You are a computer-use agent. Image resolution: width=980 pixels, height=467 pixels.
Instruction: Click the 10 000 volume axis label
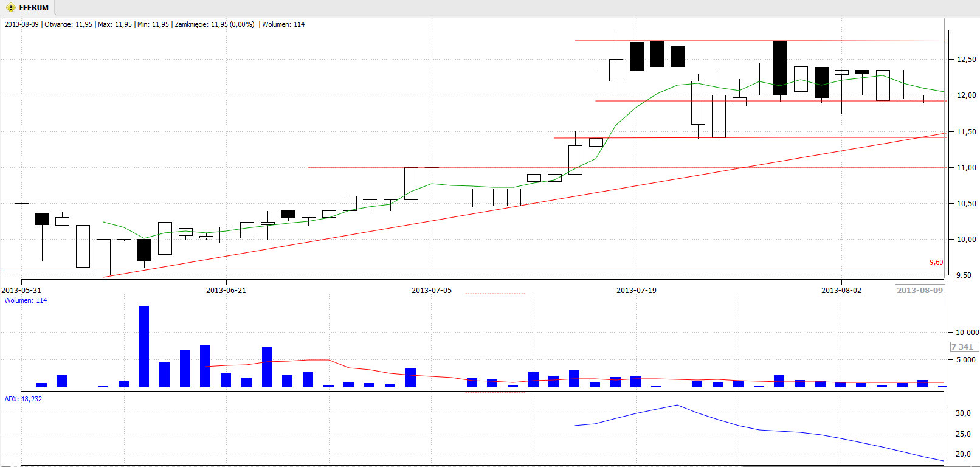pyautogui.click(x=967, y=333)
